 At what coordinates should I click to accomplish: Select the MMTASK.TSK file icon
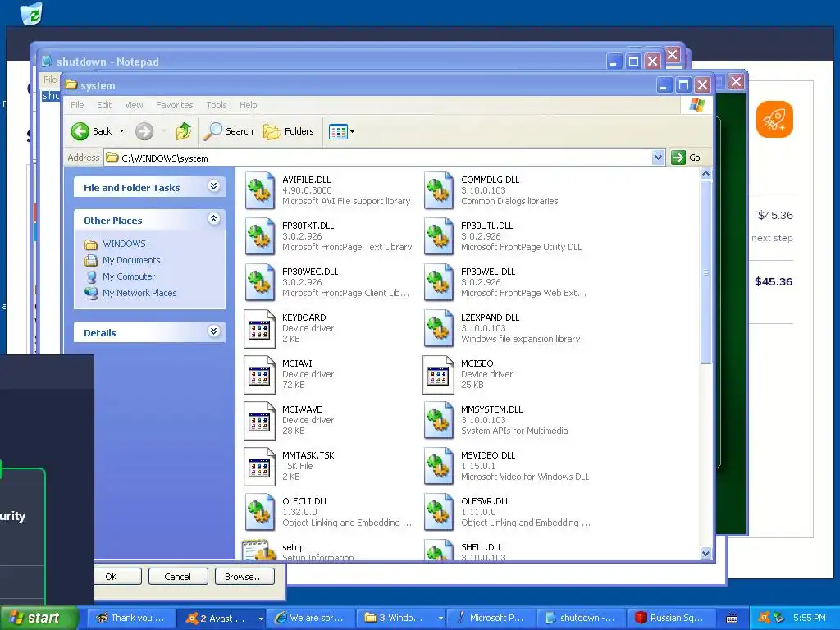point(260,467)
